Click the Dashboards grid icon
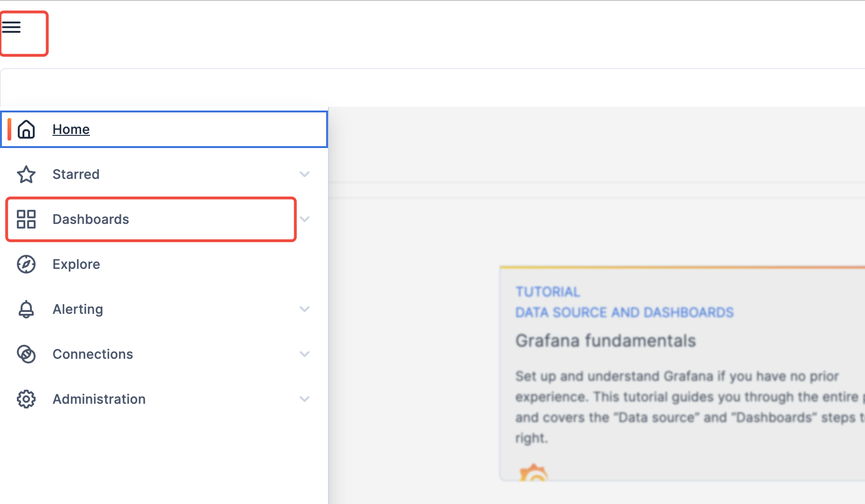Screen dimensions: 865x504 coord(26,219)
